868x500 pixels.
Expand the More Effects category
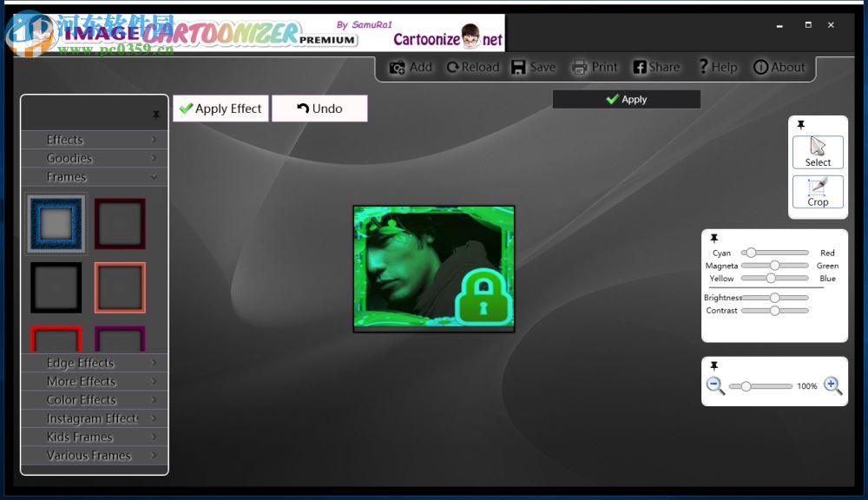point(95,381)
